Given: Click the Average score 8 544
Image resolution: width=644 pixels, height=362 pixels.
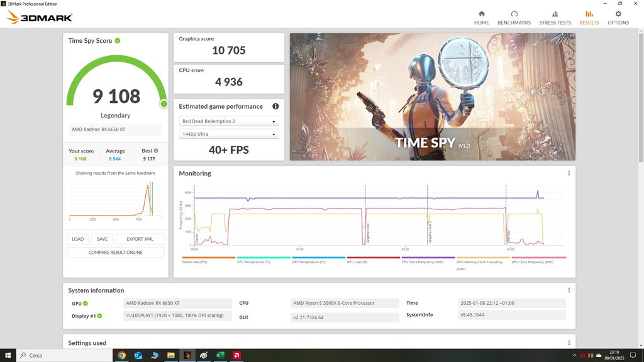Looking at the screenshot, I should point(115,159).
